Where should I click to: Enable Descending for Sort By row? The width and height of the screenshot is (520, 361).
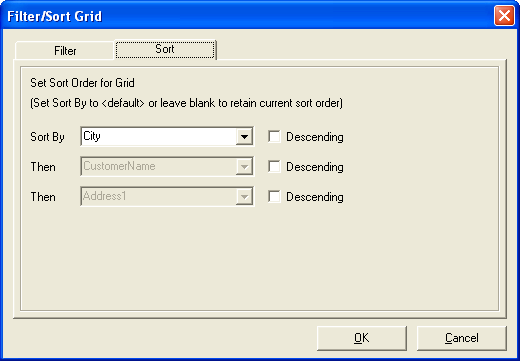pyautogui.click(x=274, y=137)
